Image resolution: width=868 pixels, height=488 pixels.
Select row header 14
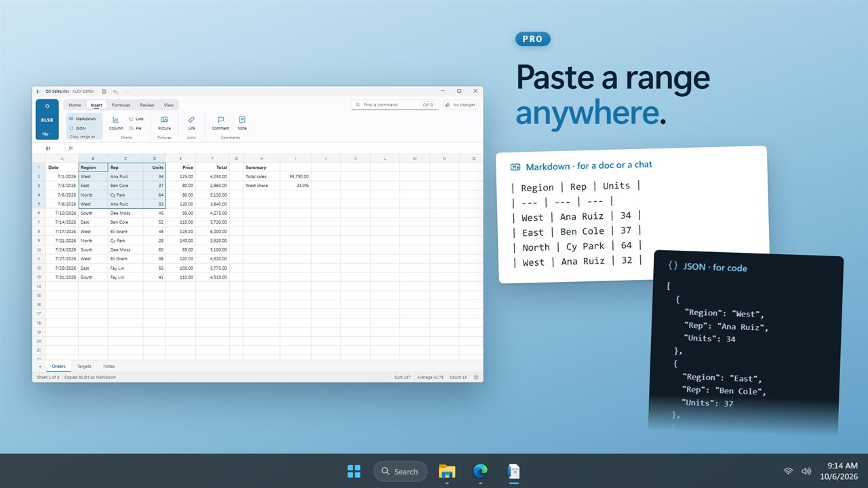[x=39, y=286]
